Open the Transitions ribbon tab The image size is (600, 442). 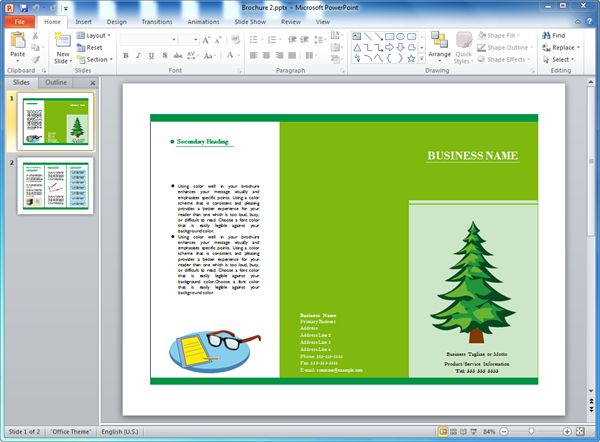(156, 20)
